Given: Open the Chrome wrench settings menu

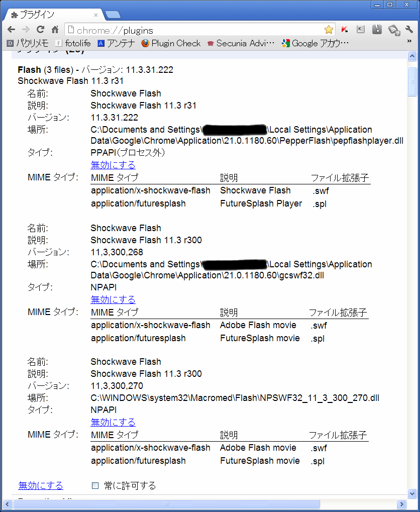Looking at the screenshot, I should (x=409, y=30).
